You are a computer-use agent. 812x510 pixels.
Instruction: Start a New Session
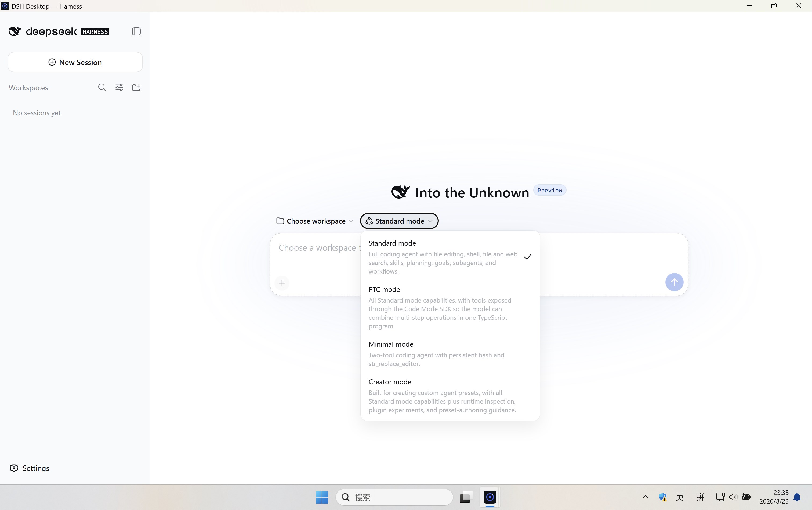click(75, 62)
